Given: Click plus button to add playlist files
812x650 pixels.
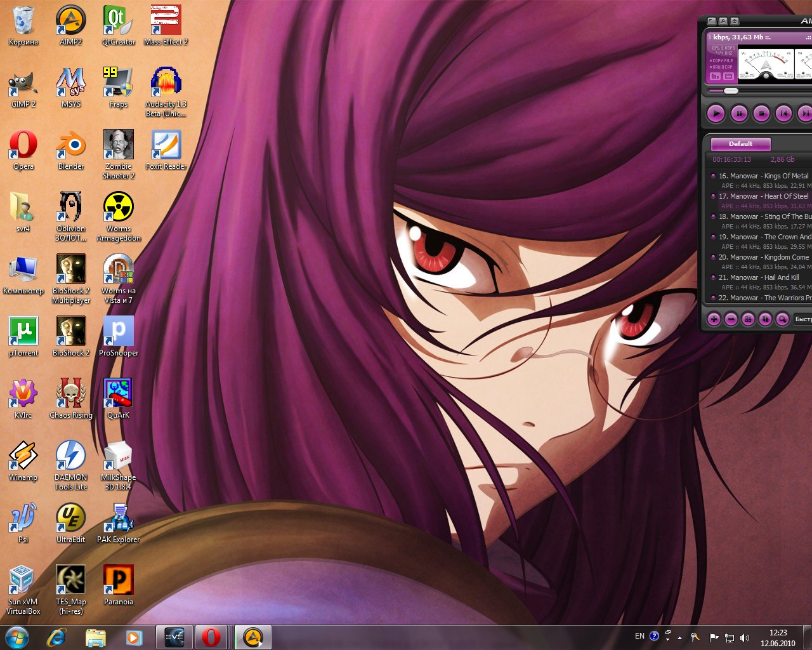Looking at the screenshot, I should point(714,319).
